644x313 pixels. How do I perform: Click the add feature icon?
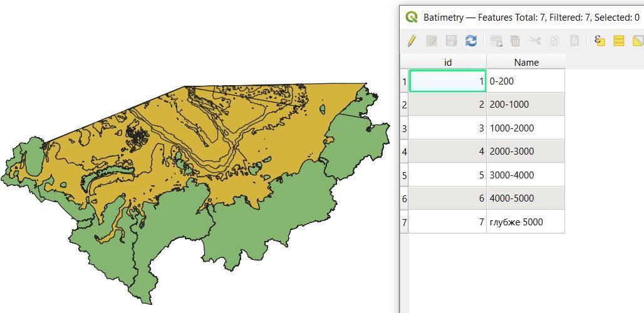tap(496, 41)
